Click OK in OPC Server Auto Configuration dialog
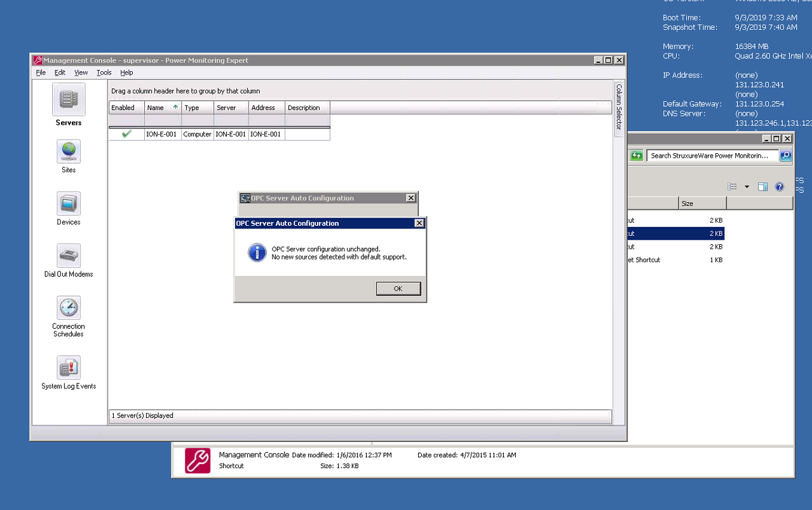 [398, 289]
